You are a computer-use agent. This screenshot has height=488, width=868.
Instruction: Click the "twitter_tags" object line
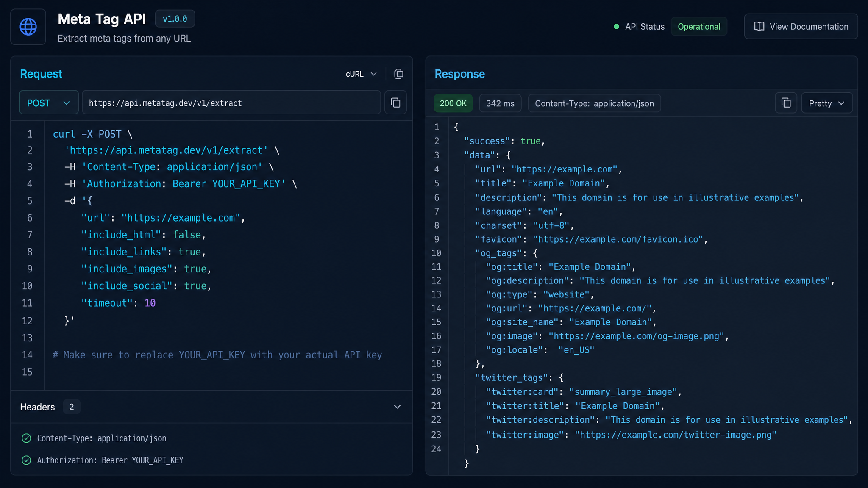[x=519, y=377]
